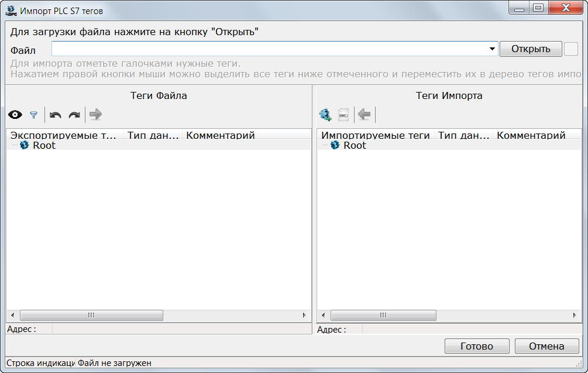Click the Комментарий column header in file tags
Image resolution: width=588 pixels, height=373 pixels.
(247, 135)
